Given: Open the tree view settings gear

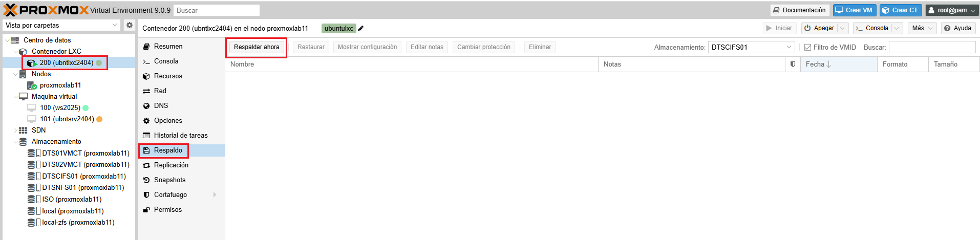Looking at the screenshot, I should [130, 25].
